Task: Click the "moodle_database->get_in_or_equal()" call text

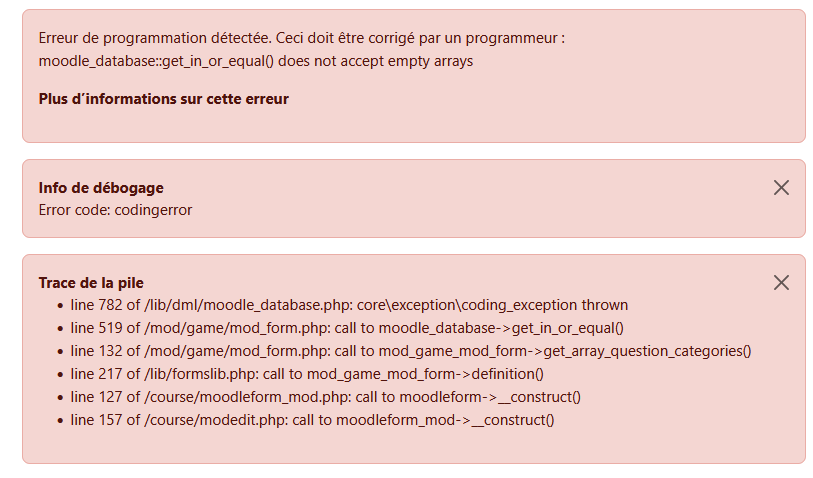Action: pyautogui.click(x=501, y=328)
